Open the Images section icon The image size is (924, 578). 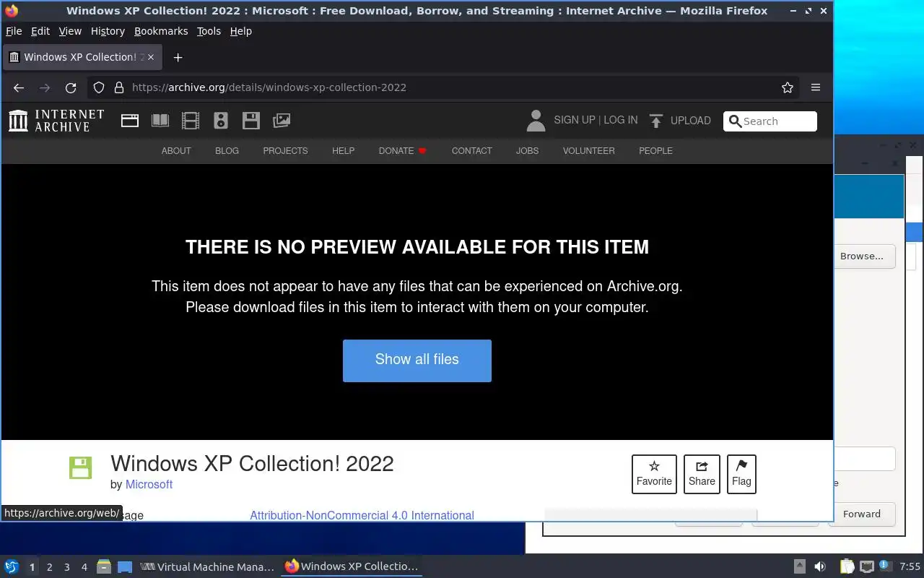282,121
